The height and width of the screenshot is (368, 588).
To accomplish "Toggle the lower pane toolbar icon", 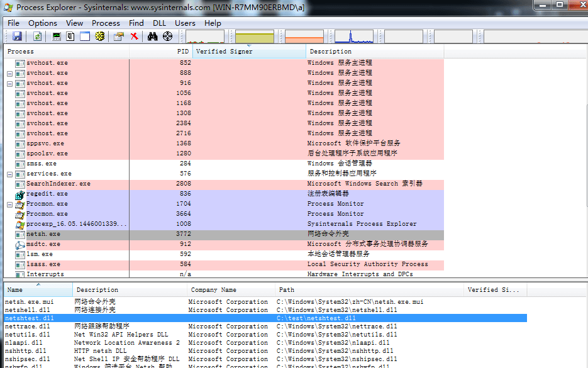I will click(x=85, y=36).
